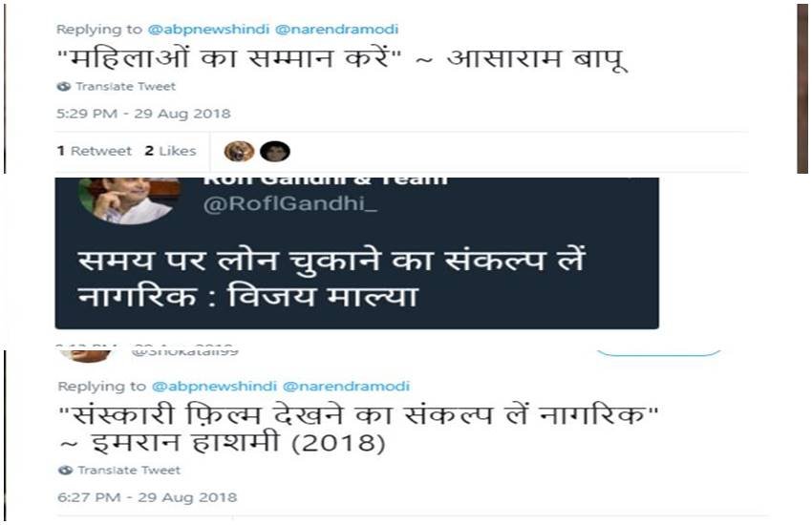Screen dimensions: 812x525
Task: Open the Rofl Gandhi & Team display name
Action: (325, 181)
